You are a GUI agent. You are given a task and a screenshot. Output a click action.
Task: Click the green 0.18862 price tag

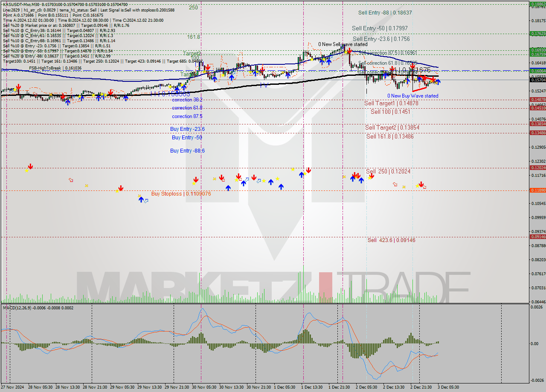pyautogui.click(x=537, y=4)
